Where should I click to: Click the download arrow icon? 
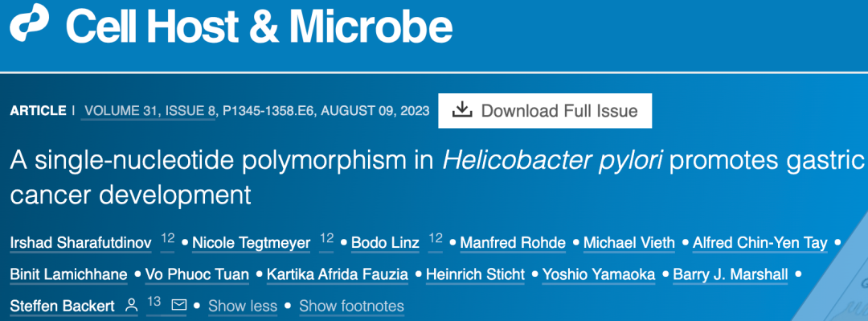[x=461, y=110]
